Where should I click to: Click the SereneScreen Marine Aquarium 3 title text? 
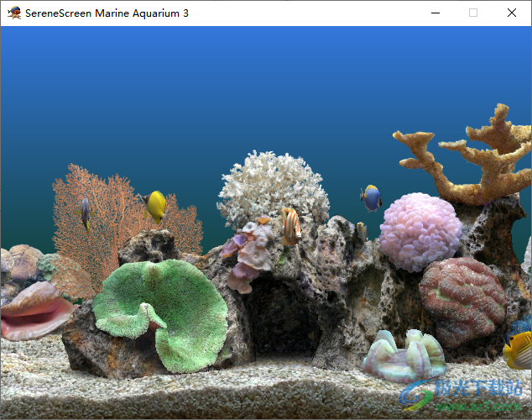coord(107,13)
